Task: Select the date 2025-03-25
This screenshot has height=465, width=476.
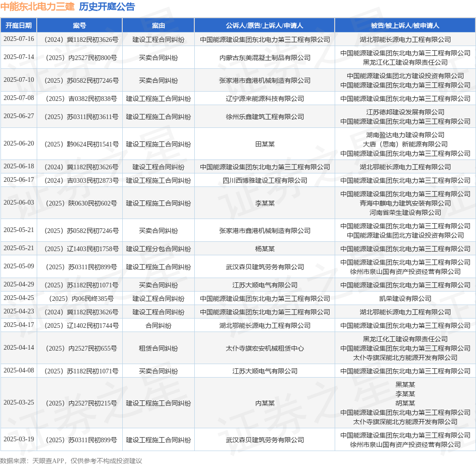Action: point(19,402)
